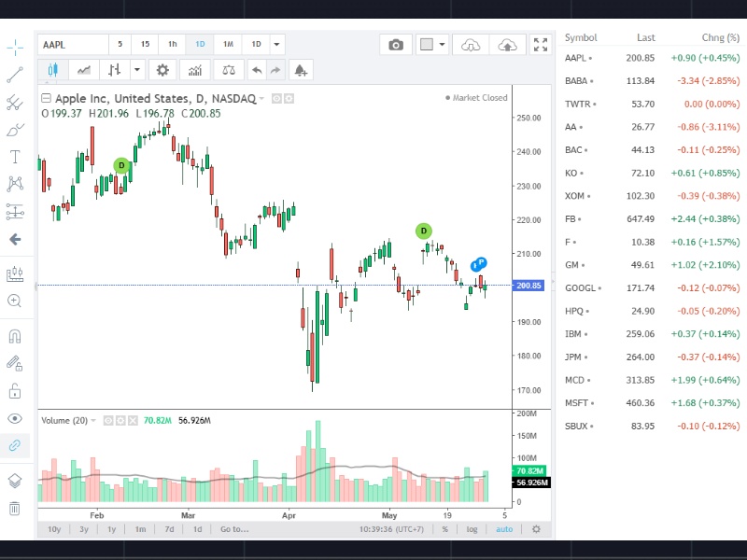
Task: Select the measure ruler tool
Action: coord(15,273)
